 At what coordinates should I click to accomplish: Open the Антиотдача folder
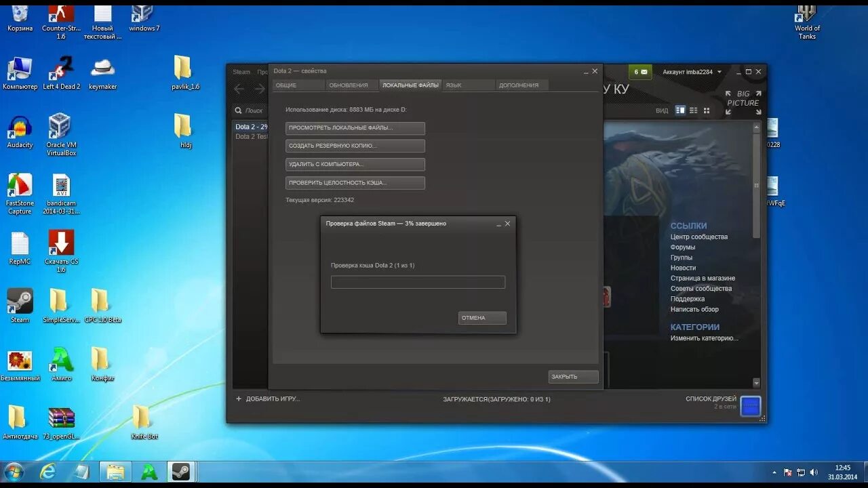pyautogui.click(x=20, y=424)
